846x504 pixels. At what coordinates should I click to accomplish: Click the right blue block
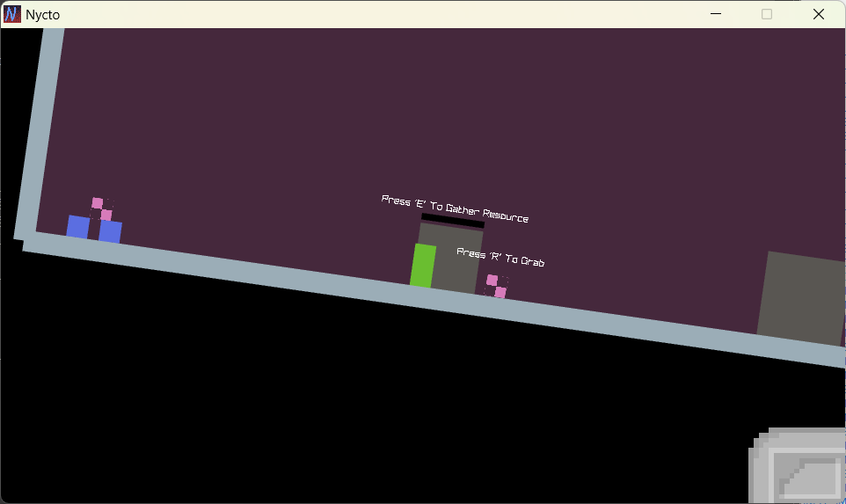click(x=110, y=231)
